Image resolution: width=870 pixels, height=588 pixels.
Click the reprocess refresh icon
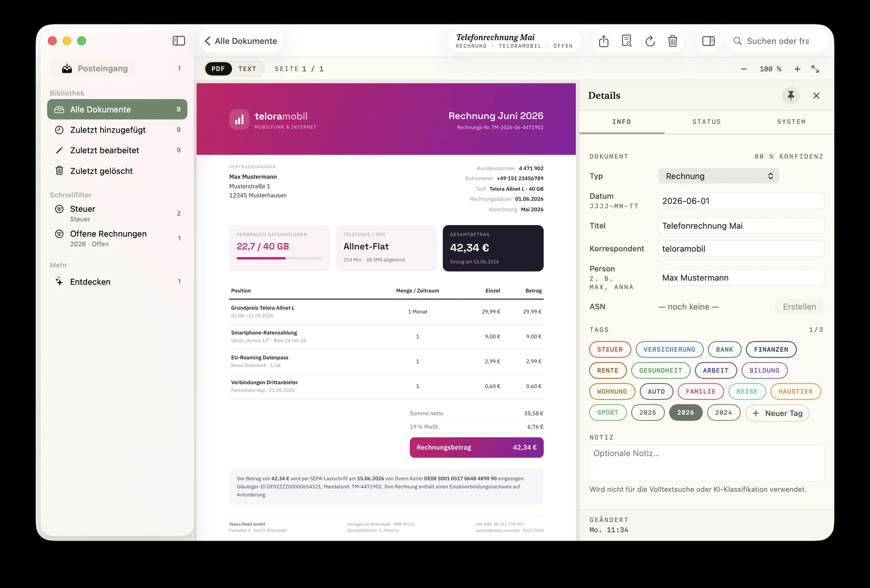point(650,41)
